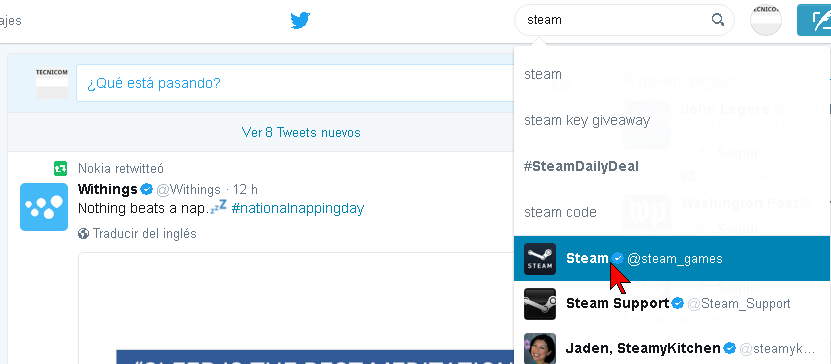Open 'Nokia retwitteó' link
Image resolution: width=831 pixels, height=364 pixels.
121,168
